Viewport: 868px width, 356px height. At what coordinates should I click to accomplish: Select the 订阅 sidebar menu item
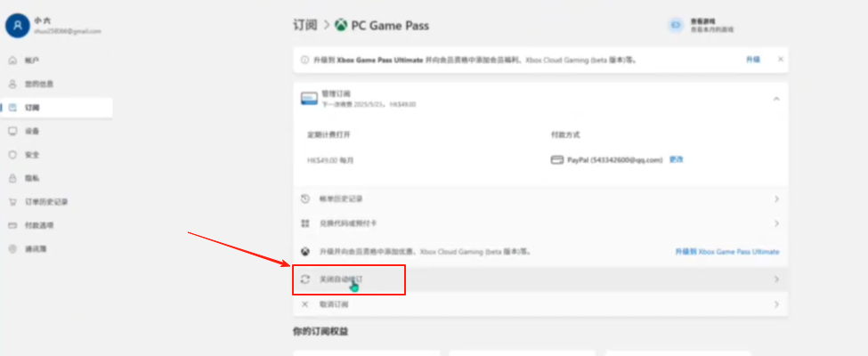(x=56, y=108)
